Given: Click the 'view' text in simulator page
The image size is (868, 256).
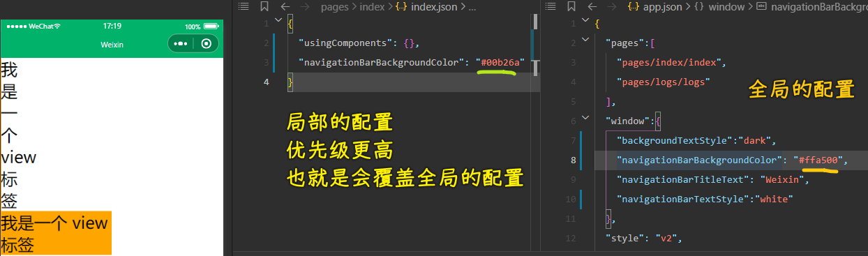Looking at the screenshot, I should pos(19,158).
